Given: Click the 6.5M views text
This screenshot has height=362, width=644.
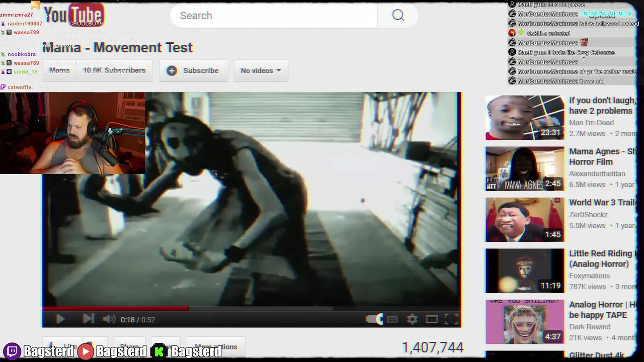Looking at the screenshot, I should 587,185.
